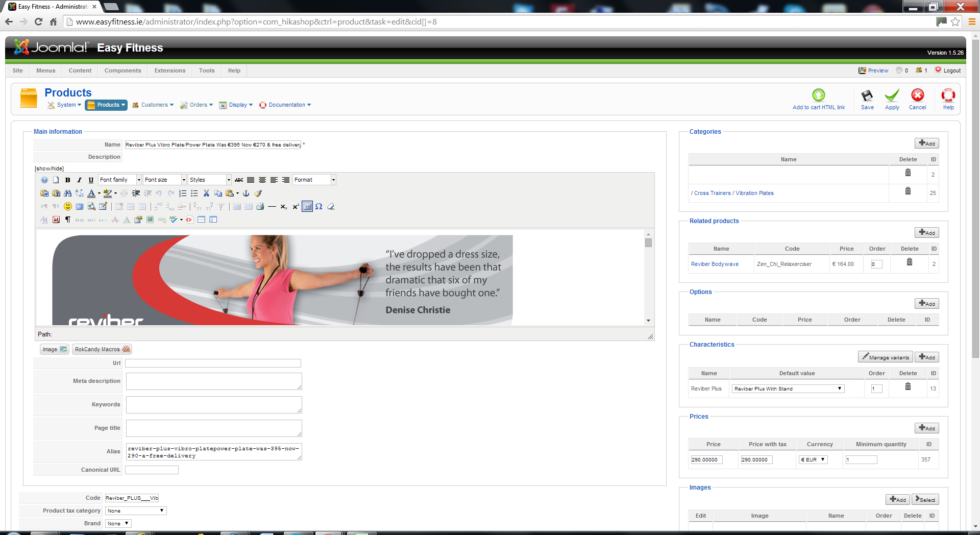The width and height of the screenshot is (980, 535).
Task: Expand the HikaShop System menu
Action: [64, 105]
